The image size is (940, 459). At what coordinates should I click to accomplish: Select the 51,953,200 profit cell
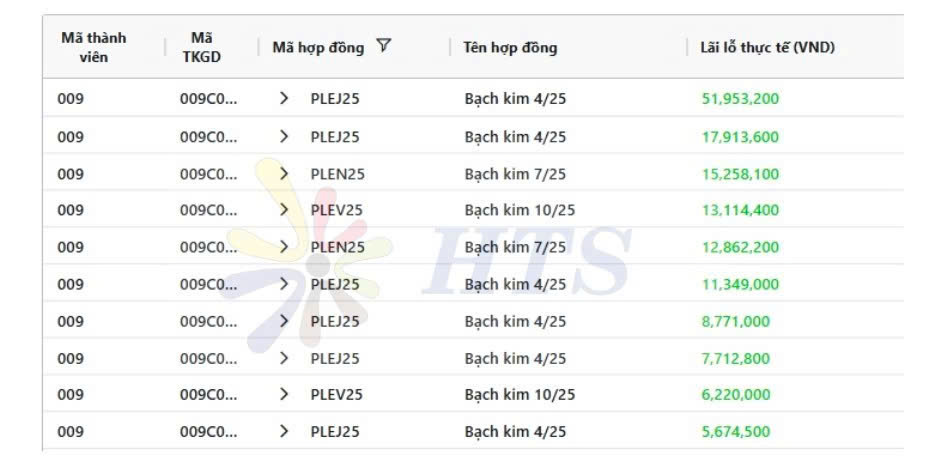pyautogui.click(x=740, y=98)
